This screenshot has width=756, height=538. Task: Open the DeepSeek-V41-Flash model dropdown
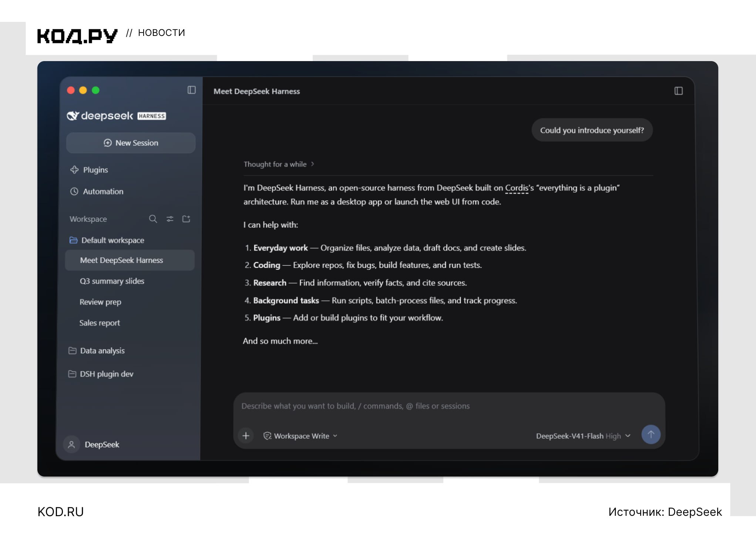pyautogui.click(x=583, y=436)
